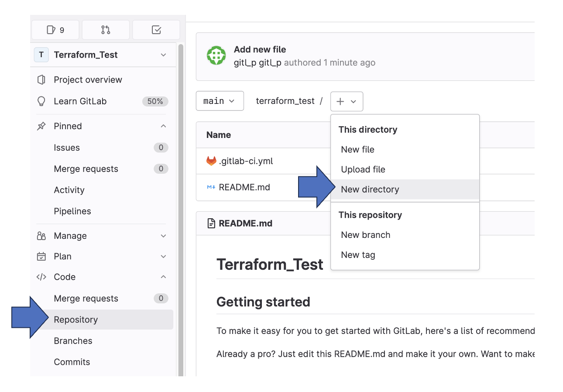The width and height of the screenshot is (563, 392).
Task: Click the Project overview icon in sidebar
Action: tap(42, 79)
